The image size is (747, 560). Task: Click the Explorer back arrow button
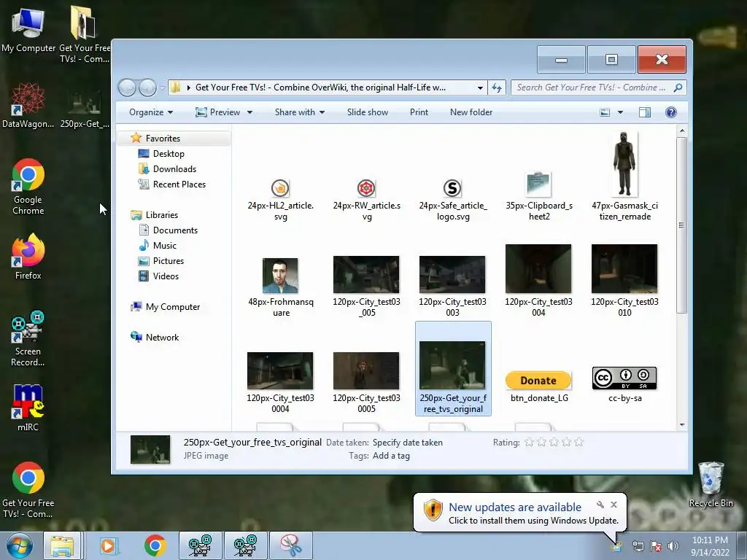[x=127, y=87]
